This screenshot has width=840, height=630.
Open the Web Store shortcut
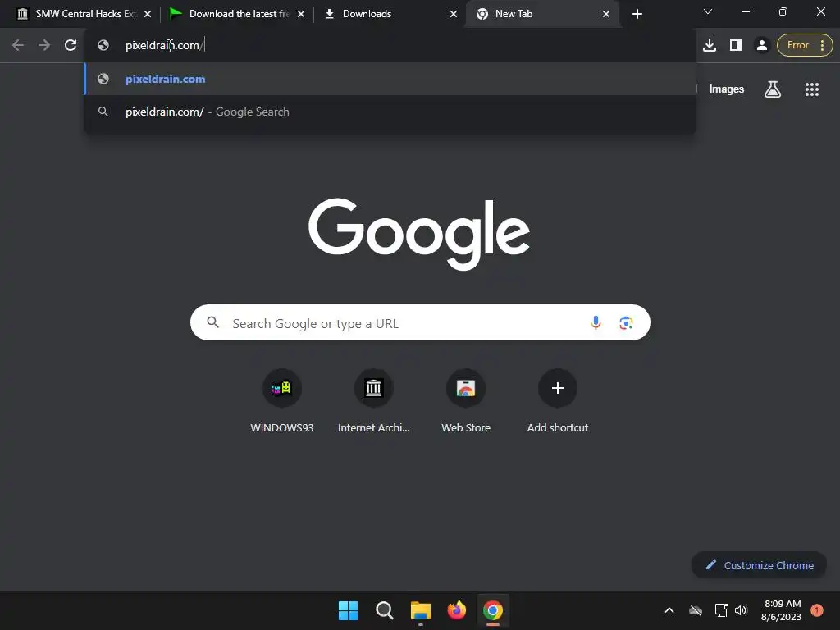(466, 401)
